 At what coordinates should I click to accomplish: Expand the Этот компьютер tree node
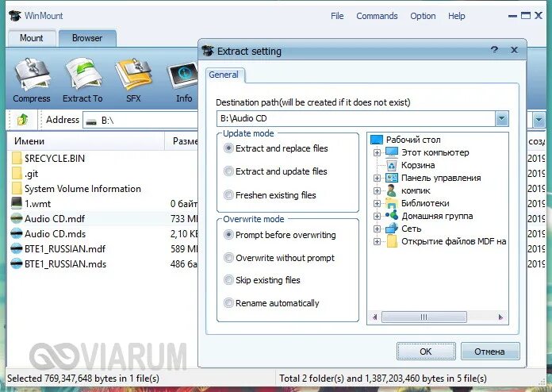tap(377, 152)
